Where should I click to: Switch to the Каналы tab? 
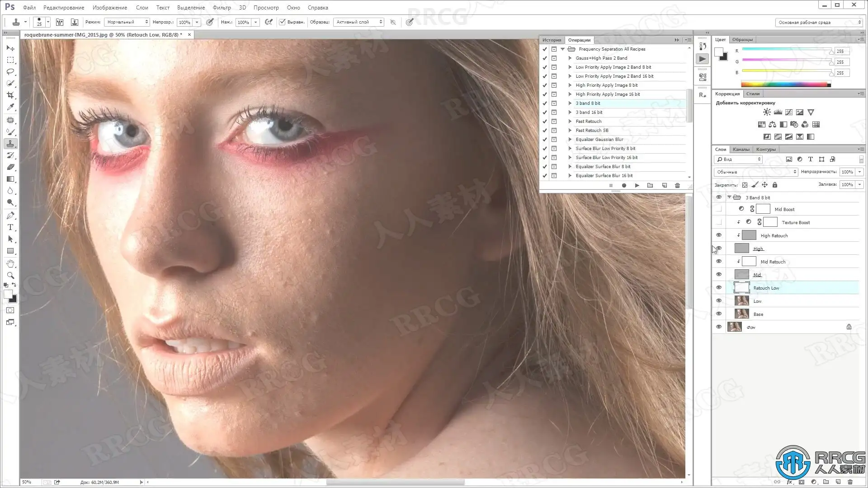741,149
